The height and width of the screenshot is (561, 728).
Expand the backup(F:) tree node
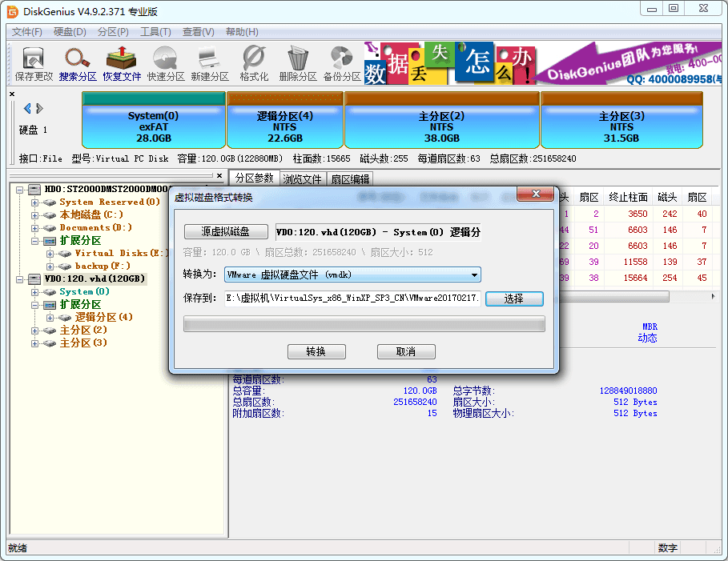click(50, 266)
